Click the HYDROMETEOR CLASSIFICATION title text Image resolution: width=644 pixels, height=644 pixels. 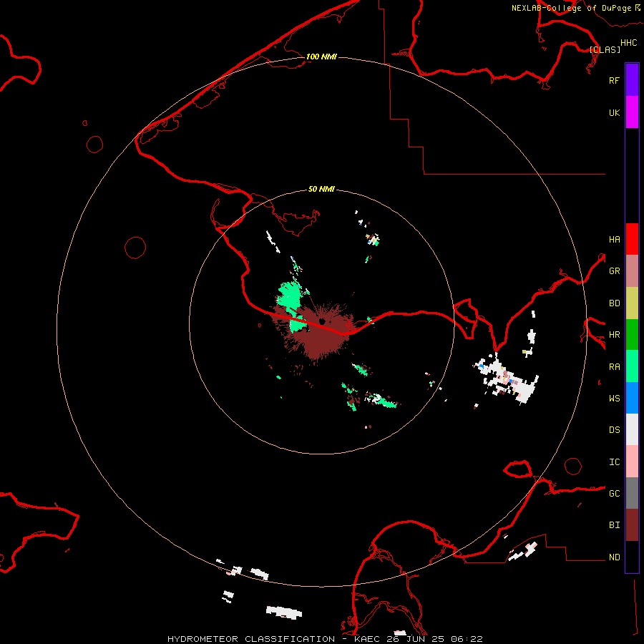[251, 639]
